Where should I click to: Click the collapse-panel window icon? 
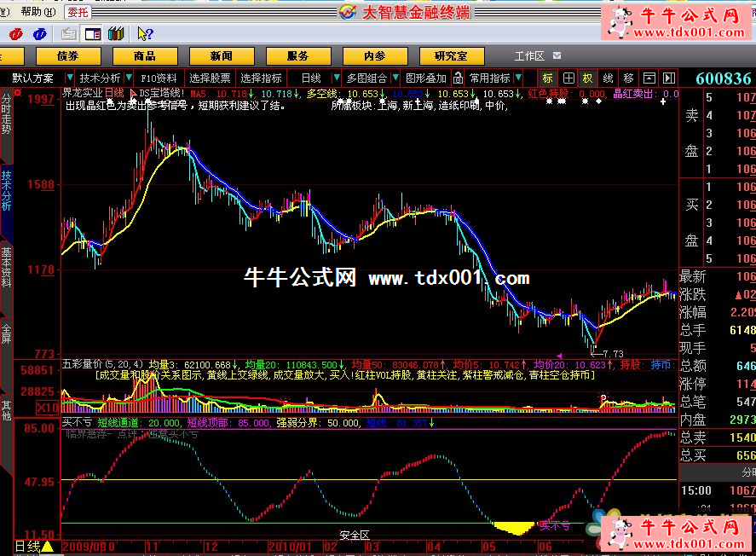pyautogui.click(x=649, y=78)
